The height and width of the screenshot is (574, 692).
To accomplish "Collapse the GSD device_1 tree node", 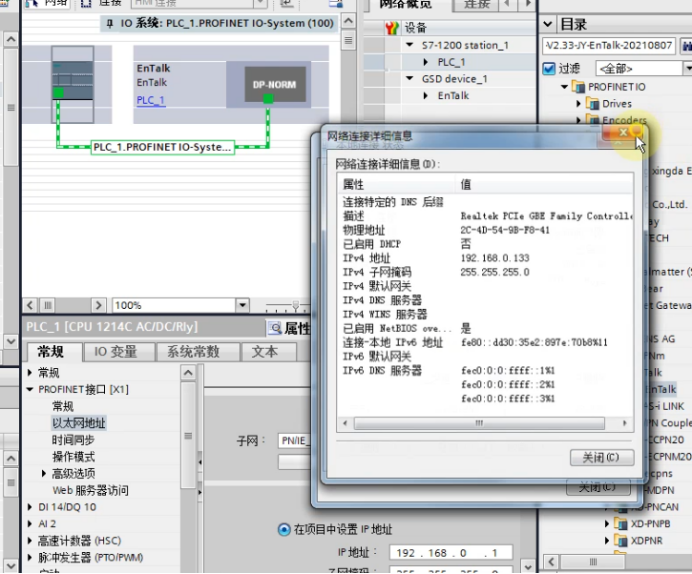I will tap(410, 79).
